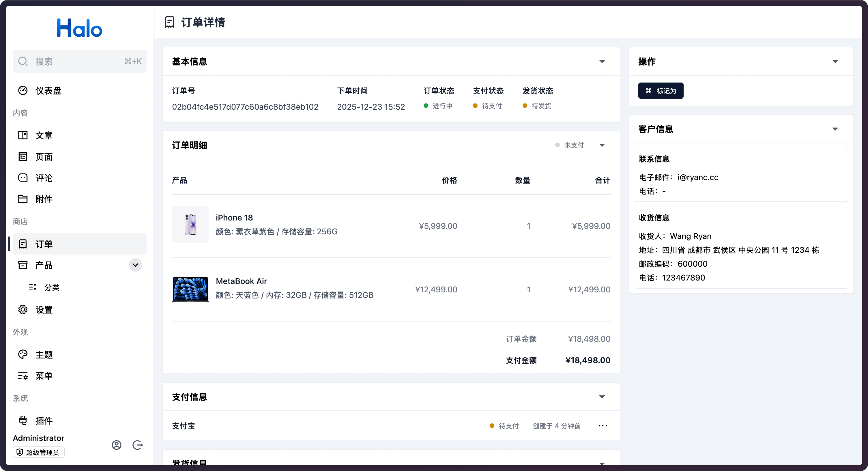Click the iPhone 18 product thumbnail
This screenshot has width=868, height=471.
pos(190,225)
